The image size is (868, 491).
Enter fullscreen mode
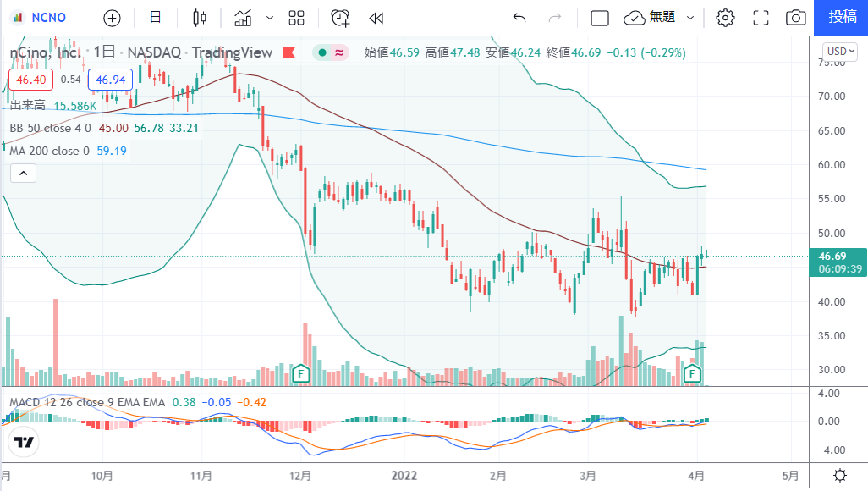click(x=761, y=19)
